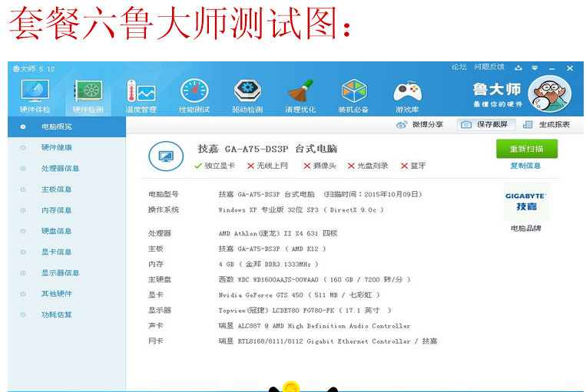Click monitor value Topview LCDE780
The width and height of the screenshot is (586, 392).
point(305,310)
